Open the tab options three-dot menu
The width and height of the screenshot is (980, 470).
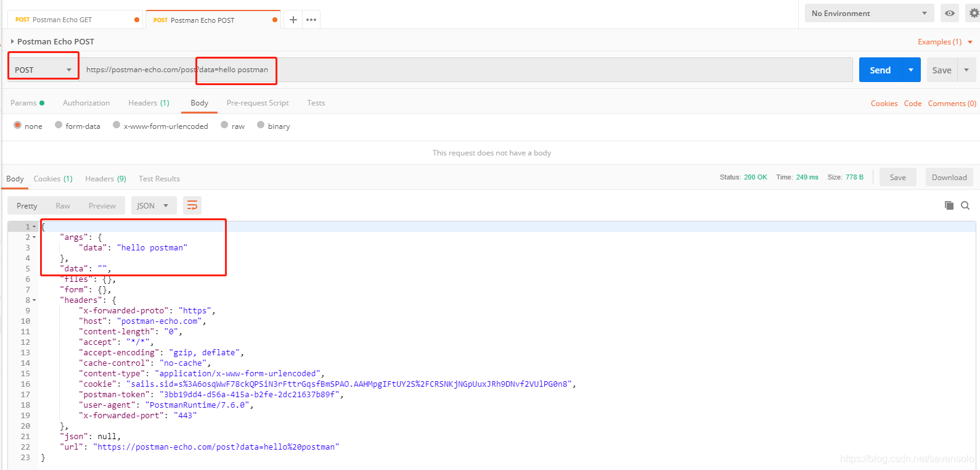tap(311, 20)
